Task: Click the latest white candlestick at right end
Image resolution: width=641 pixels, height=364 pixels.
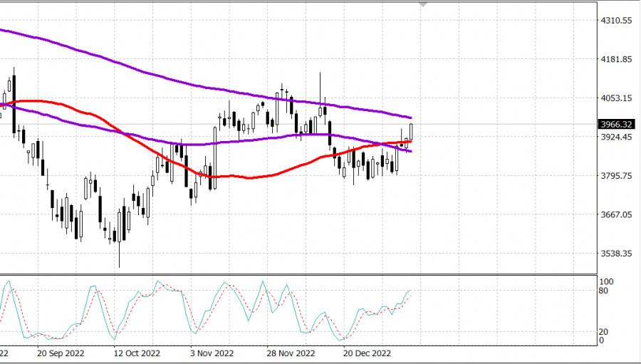Action: point(411,132)
